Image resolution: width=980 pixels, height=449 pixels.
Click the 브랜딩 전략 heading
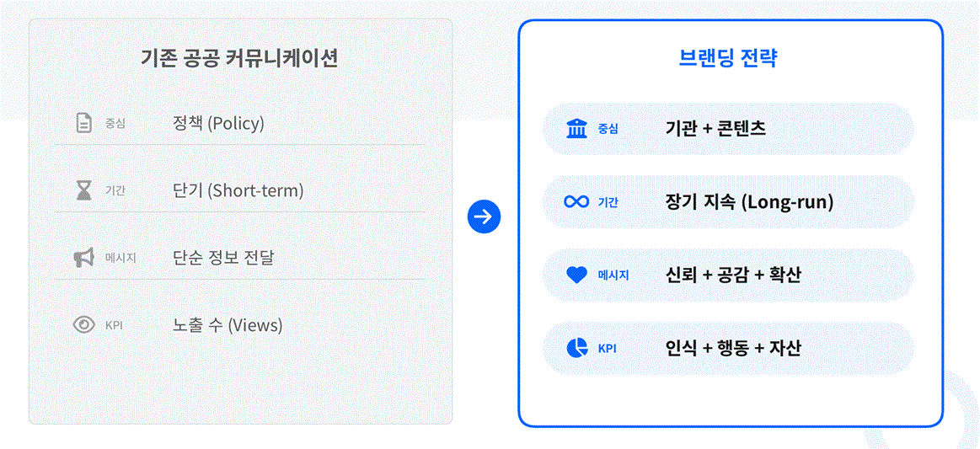tap(728, 58)
